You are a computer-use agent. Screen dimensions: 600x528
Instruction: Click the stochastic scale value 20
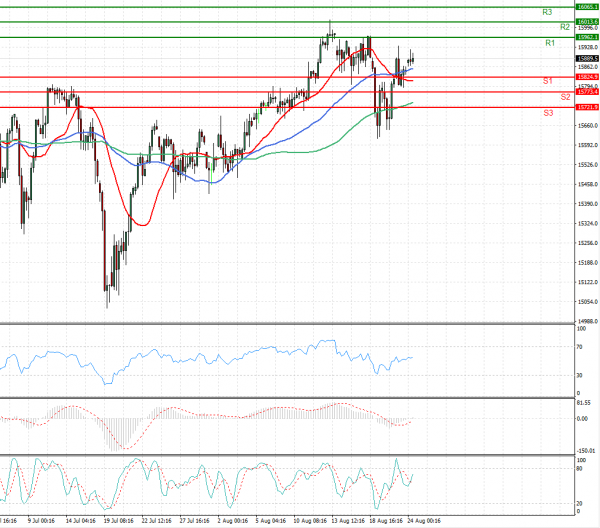pyautogui.click(x=579, y=504)
